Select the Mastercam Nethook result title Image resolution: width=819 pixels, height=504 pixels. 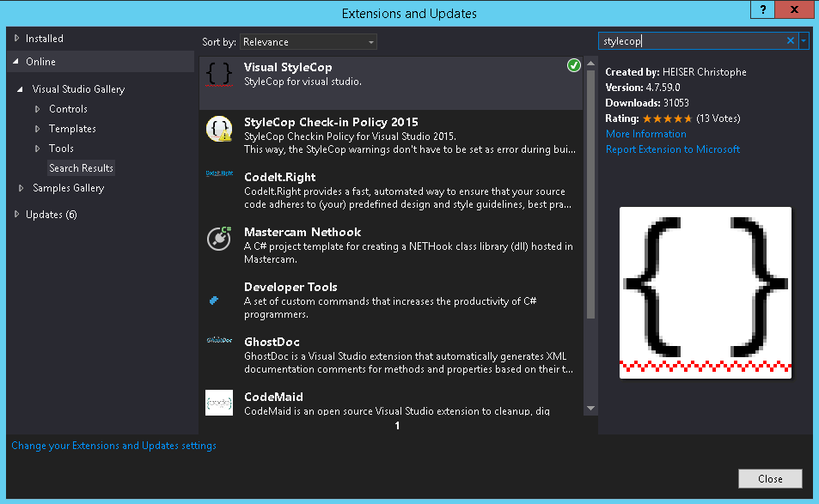(x=303, y=232)
